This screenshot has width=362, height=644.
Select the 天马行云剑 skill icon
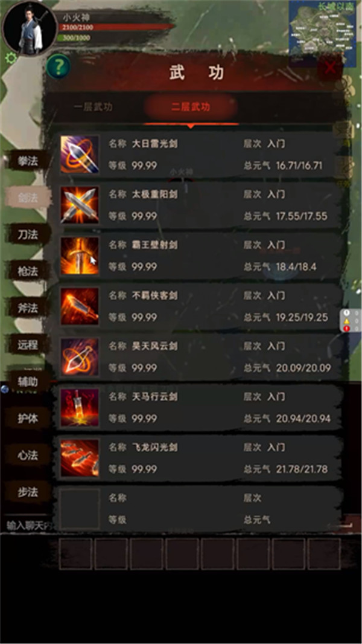(x=80, y=407)
